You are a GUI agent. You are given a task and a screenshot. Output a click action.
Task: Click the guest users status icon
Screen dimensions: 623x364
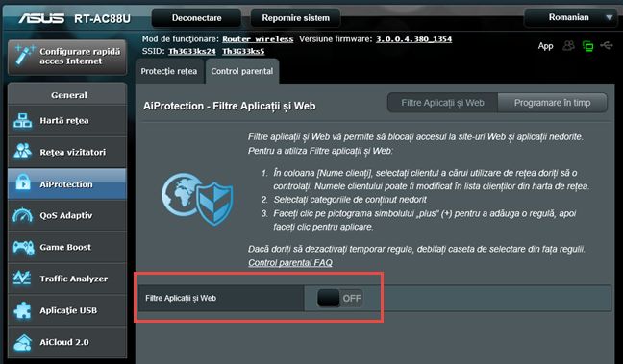coord(568,46)
